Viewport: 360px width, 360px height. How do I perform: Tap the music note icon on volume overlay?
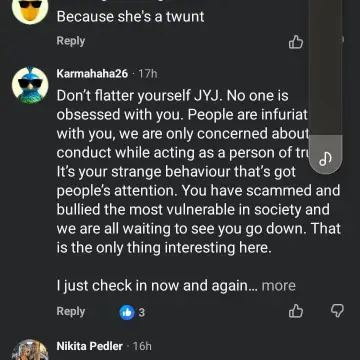(x=325, y=160)
